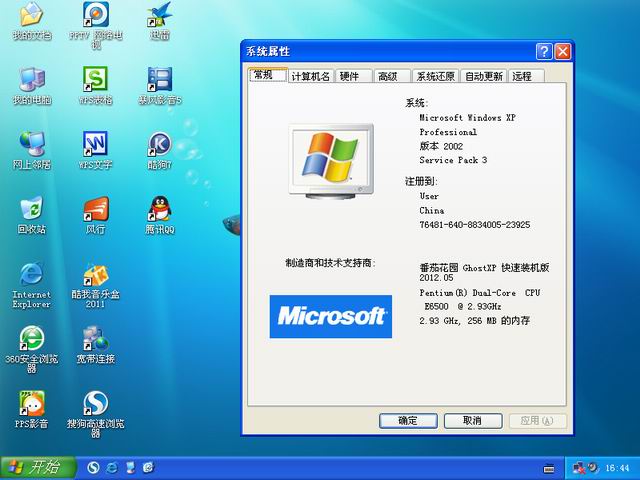This screenshot has height=480, width=640.
Task: Switch to the 计算机名 tab
Action: tap(311, 76)
